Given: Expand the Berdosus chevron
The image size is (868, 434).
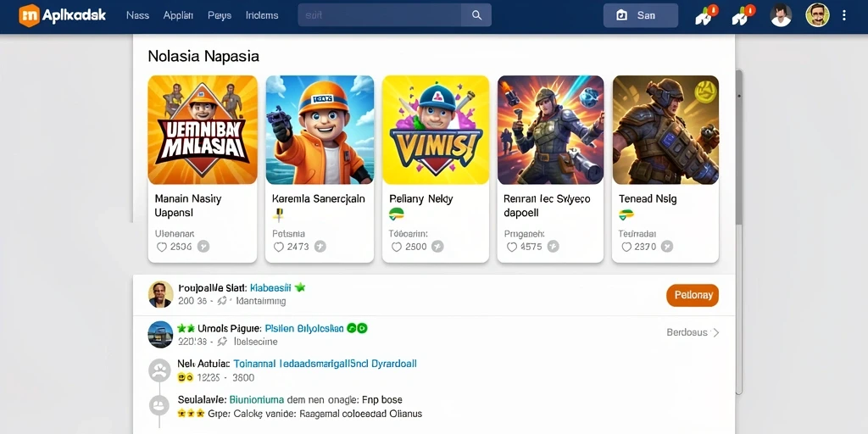Looking at the screenshot, I should (x=715, y=332).
